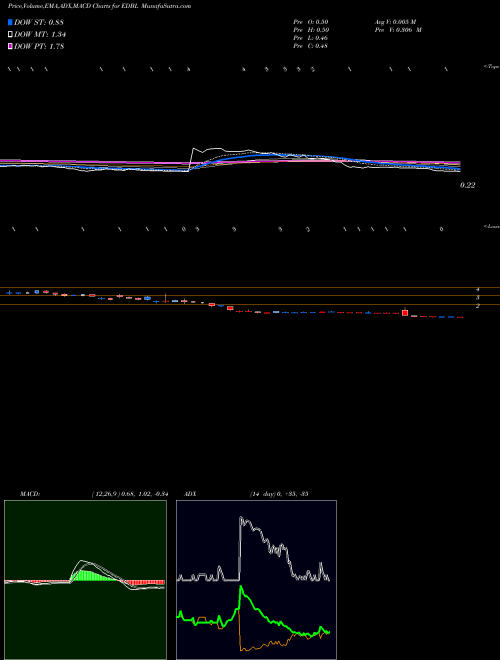This screenshot has width=500, height=660.
Task: Click the axis label 2 on candlestick chart
Action: (x=478, y=306)
